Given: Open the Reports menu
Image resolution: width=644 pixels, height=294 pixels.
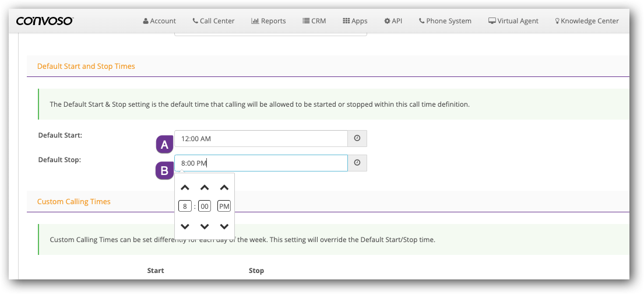Looking at the screenshot, I should 269,21.
